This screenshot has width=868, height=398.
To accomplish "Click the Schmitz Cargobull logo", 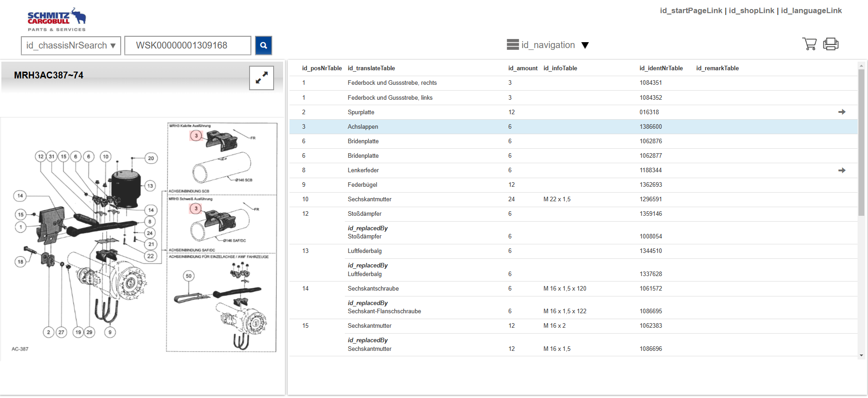I will click(x=57, y=19).
